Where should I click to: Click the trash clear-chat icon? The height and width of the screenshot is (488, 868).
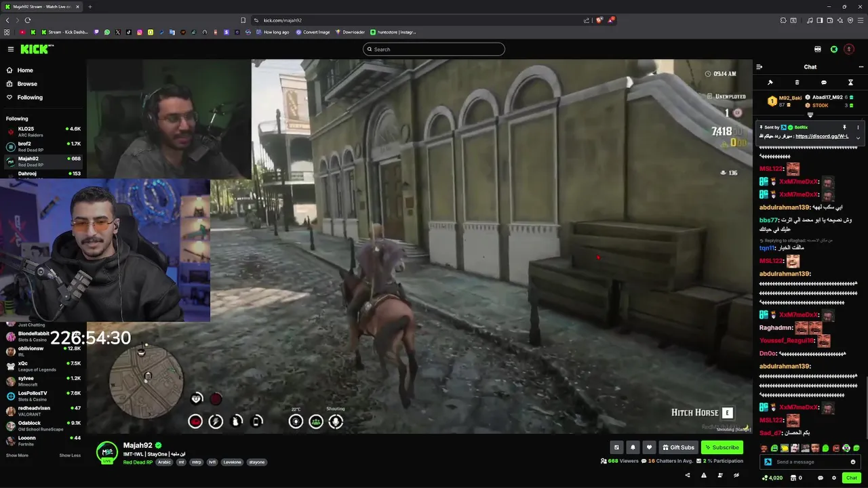797,83
